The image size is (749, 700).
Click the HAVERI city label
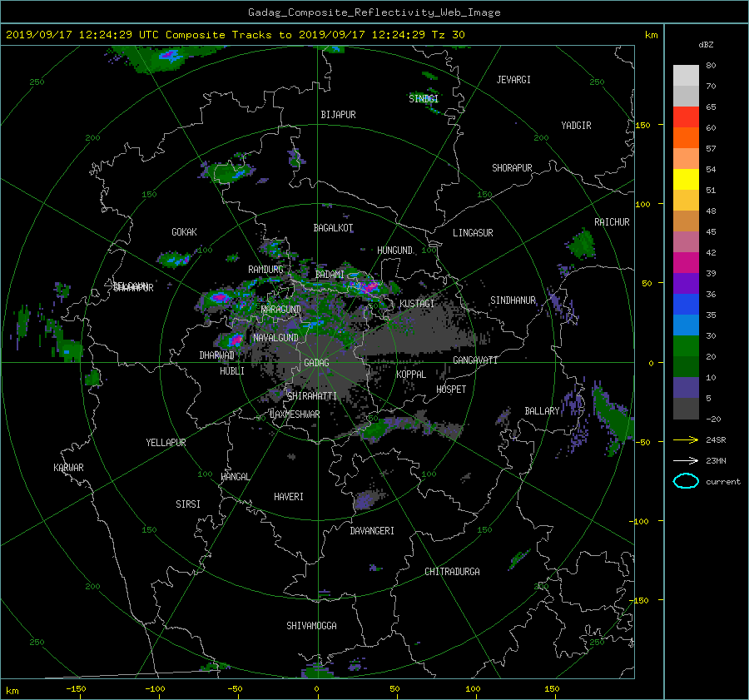coord(289,497)
